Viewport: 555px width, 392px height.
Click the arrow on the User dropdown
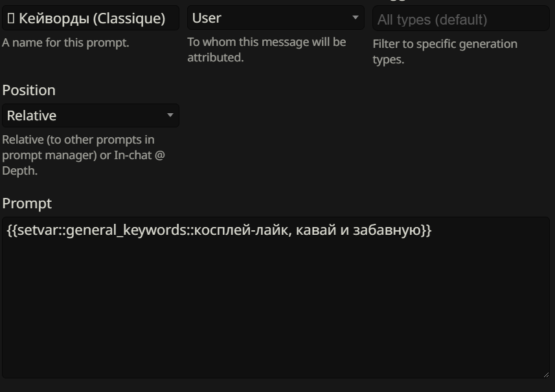[x=356, y=17]
